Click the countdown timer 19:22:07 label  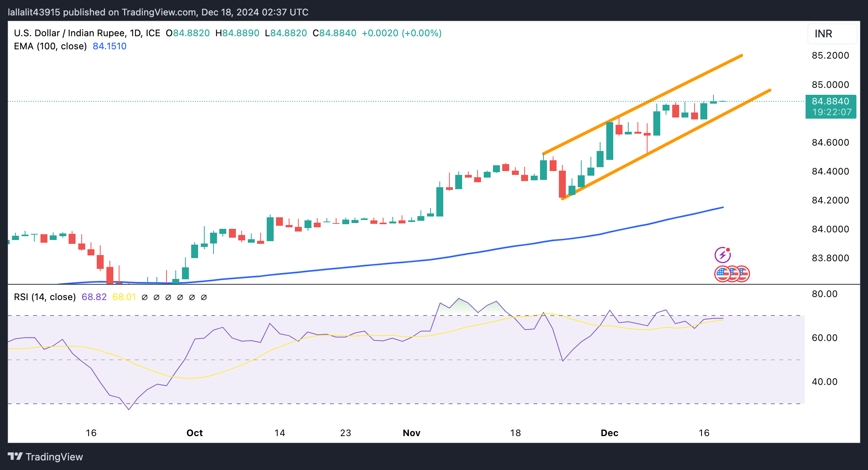point(831,112)
